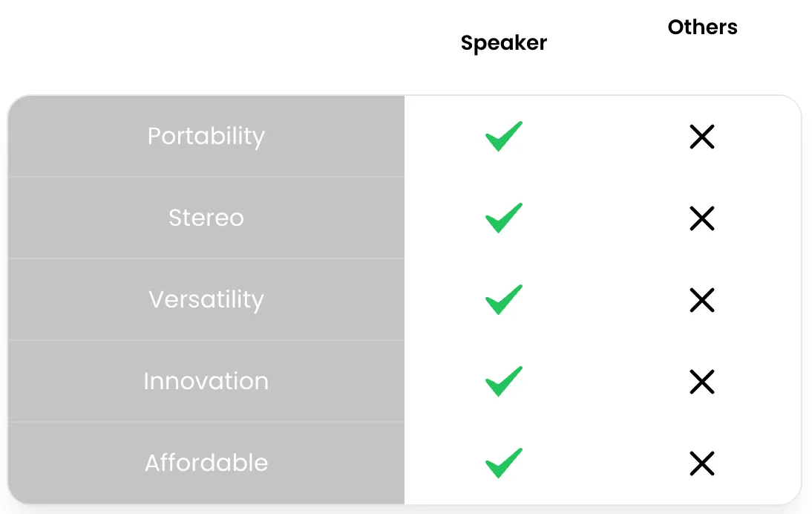
Task: Select the Others heading above X marks
Action: tap(702, 27)
